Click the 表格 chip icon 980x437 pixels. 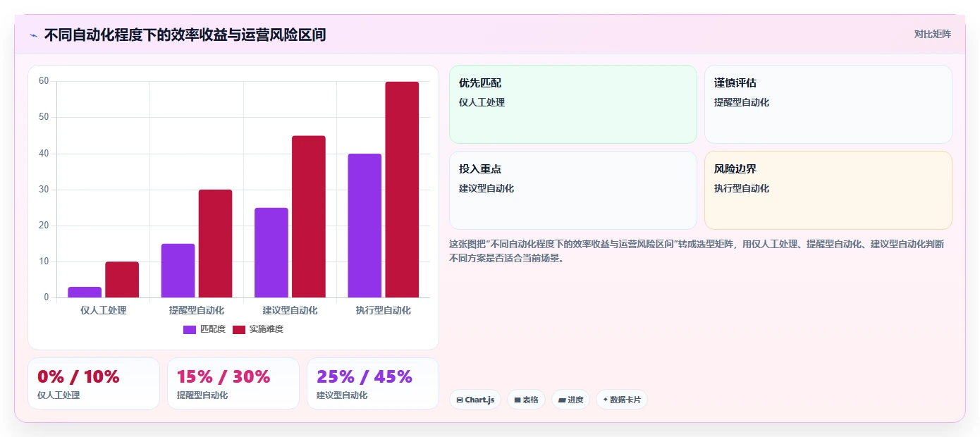[517, 400]
